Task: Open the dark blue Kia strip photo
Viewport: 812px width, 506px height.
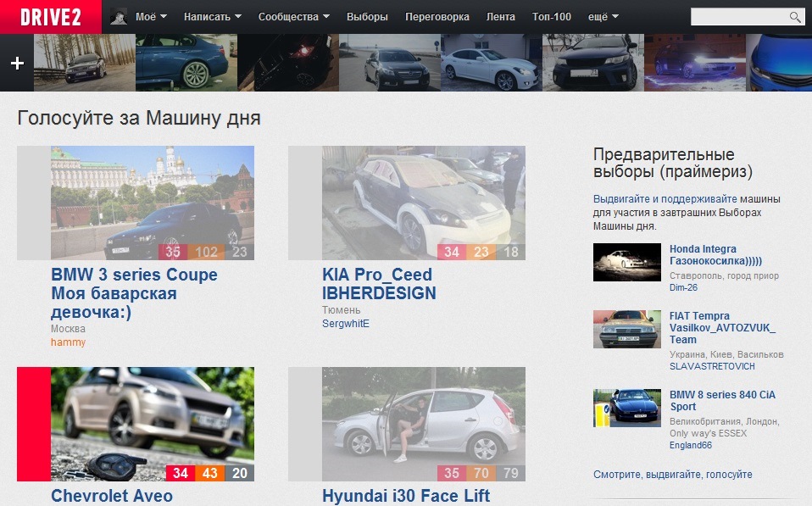Action: tap(593, 63)
